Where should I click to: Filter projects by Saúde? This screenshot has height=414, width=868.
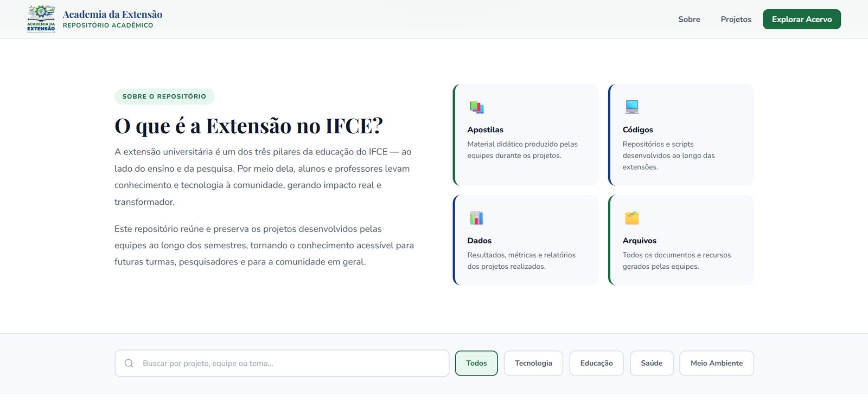click(652, 363)
